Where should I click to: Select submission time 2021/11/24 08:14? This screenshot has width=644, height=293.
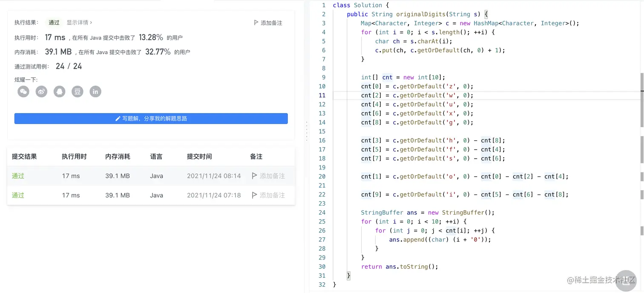[x=214, y=176]
